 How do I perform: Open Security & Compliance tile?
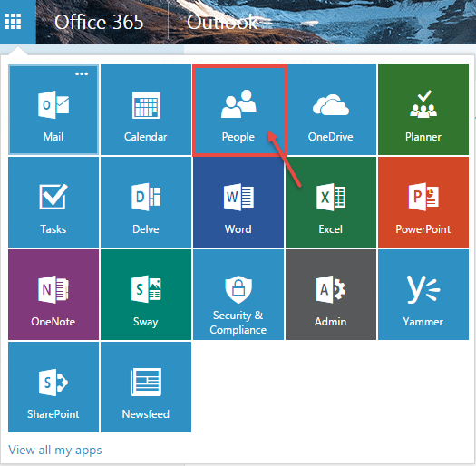pos(238,295)
